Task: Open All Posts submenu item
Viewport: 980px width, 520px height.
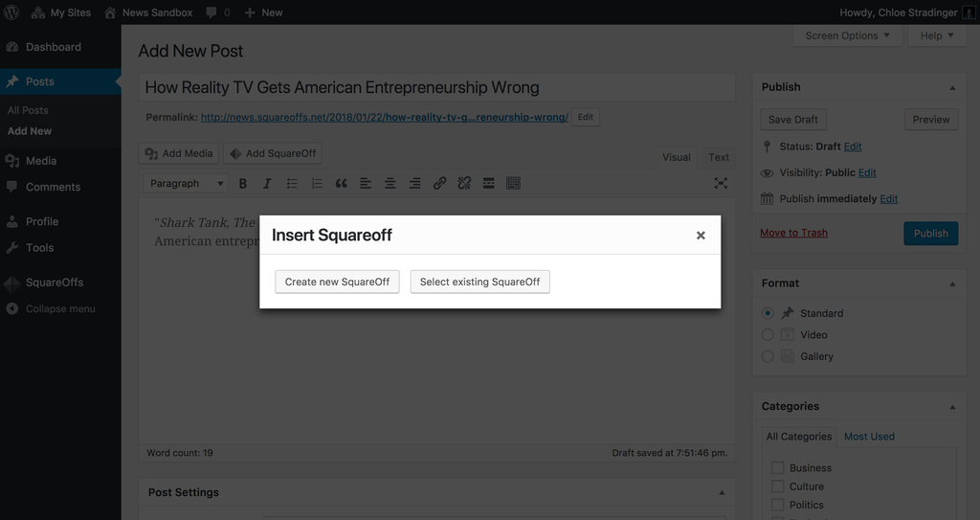Action: [x=28, y=110]
